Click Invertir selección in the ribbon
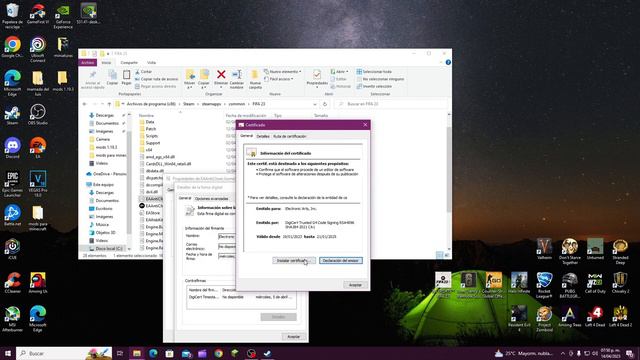The height and width of the screenshot is (360, 640). [374, 86]
